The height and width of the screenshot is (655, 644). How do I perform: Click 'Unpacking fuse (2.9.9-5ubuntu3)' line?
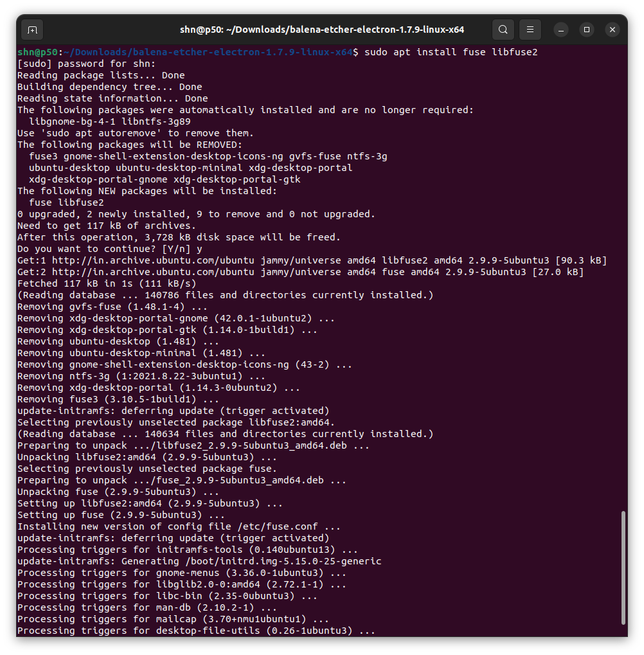pos(118,492)
